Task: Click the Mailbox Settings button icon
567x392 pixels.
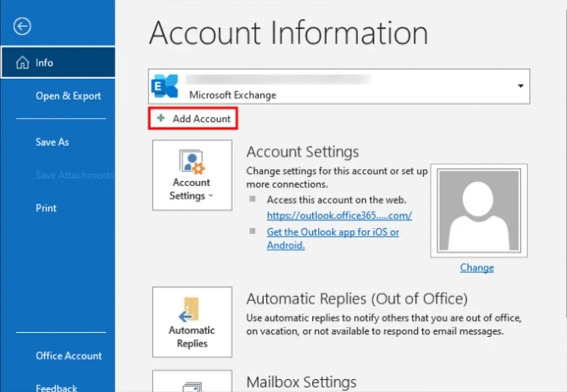Action: pyautogui.click(x=192, y=381)
